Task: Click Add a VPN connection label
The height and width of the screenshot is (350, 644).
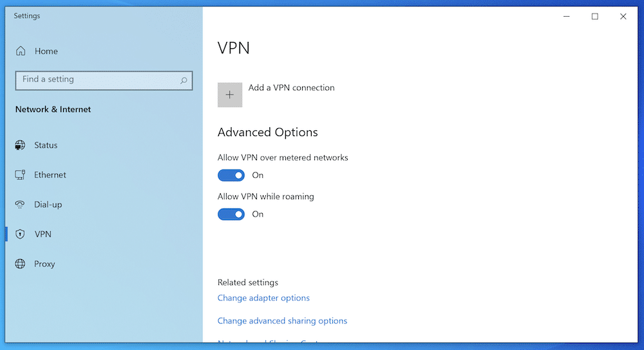Action: pyautogui.click(x=291, y=88)
